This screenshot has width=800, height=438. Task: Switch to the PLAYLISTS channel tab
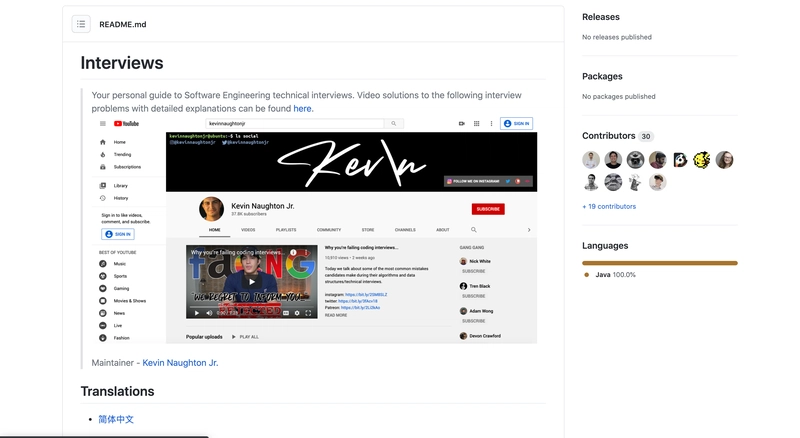pyautogui.click(x=286, y=230)
